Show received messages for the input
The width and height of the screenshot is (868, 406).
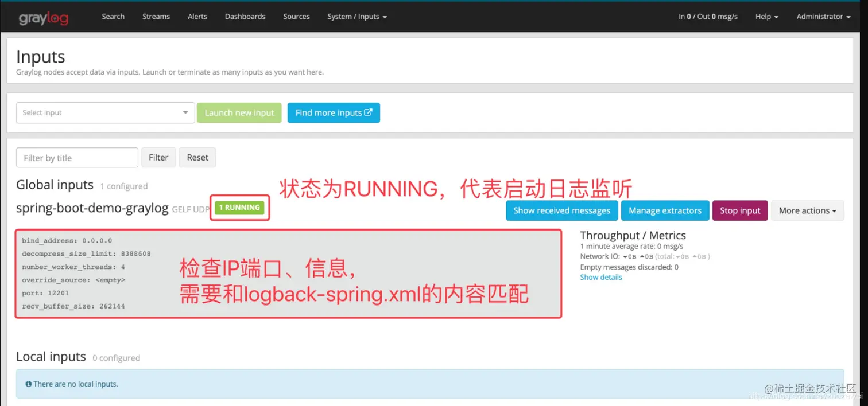tap(561, 210)
